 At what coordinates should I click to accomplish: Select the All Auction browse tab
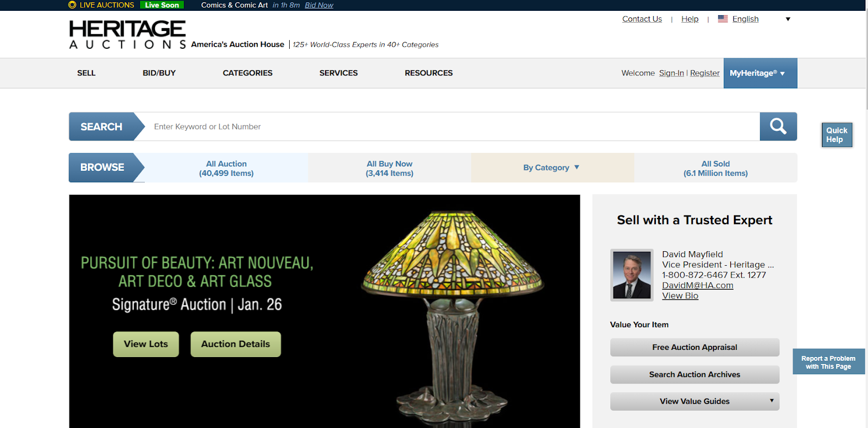click(226, 168)
